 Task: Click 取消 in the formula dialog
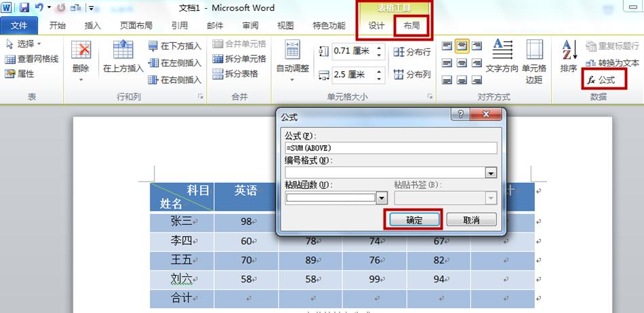point(472,220)
